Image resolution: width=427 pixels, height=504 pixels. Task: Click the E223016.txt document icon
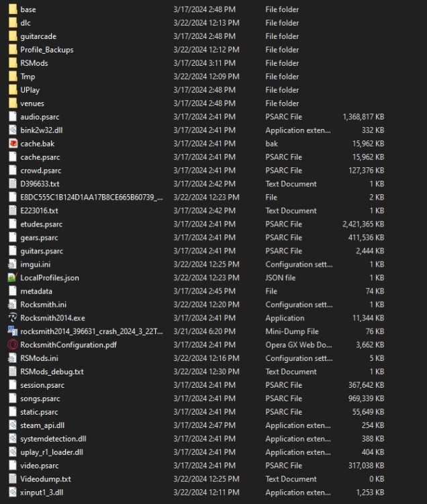tap(13, 210)
